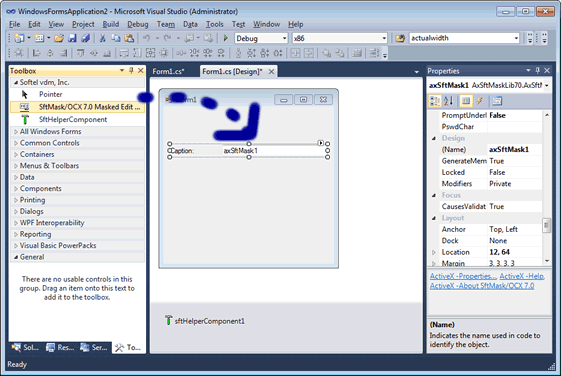Open the File menu
The width and height of the screenshot is (561, 376).
click(x=14, y=24)
